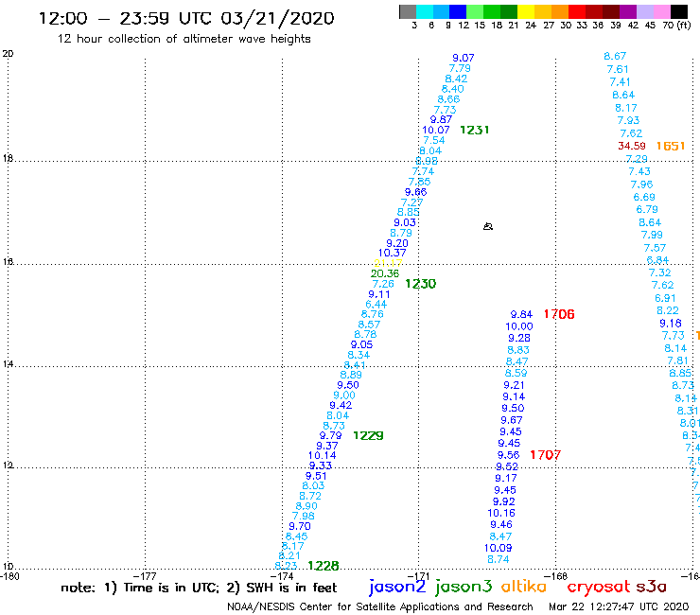
Task: Click the longitude axis label '-168'
Action: coord(556,576)
